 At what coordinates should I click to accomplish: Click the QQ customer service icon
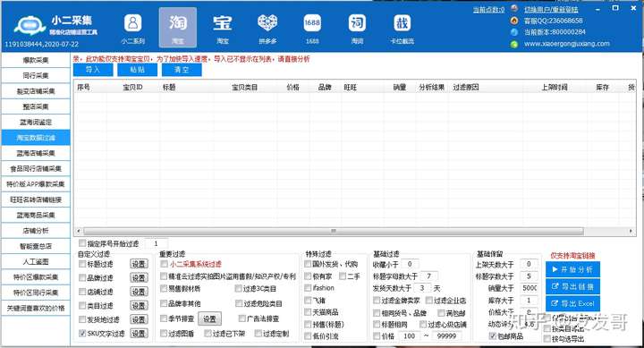point(514,21)
